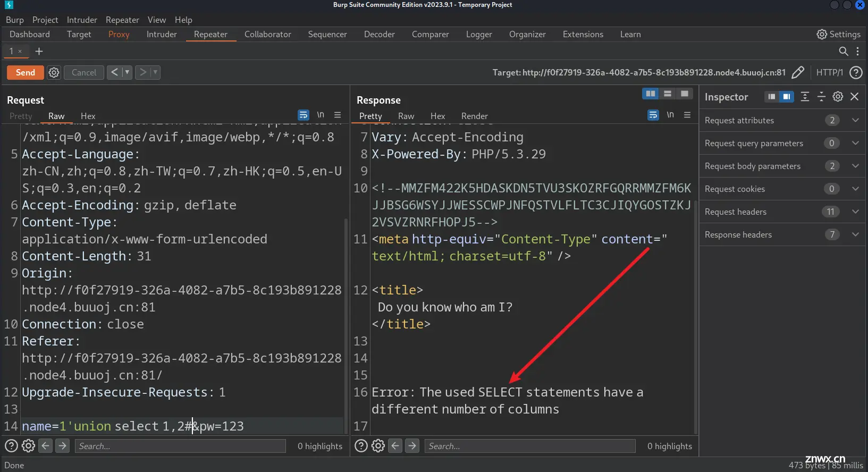Open Repeater tab bar options menu
This screenshot has height=472, width=868.
click(x=857, y=52)
